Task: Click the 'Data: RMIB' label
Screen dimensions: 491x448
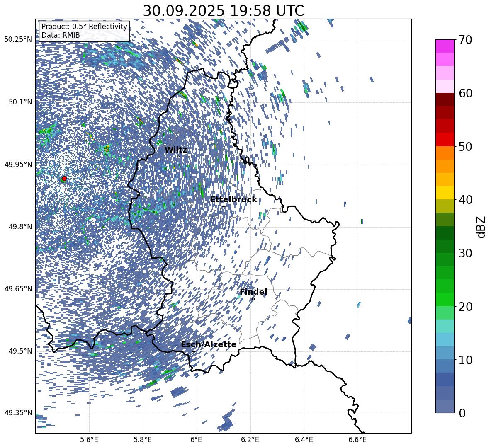Action: tap(61, 35)
